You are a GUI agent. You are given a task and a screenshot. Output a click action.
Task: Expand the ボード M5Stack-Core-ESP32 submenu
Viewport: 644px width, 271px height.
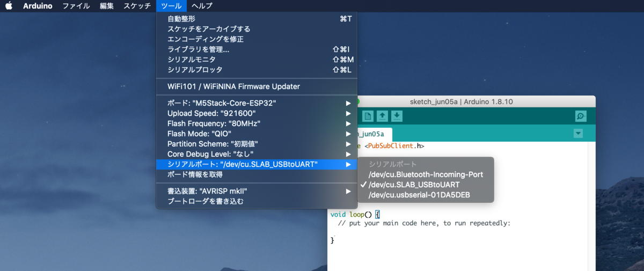pyautogui.click(x=257, y=103)
